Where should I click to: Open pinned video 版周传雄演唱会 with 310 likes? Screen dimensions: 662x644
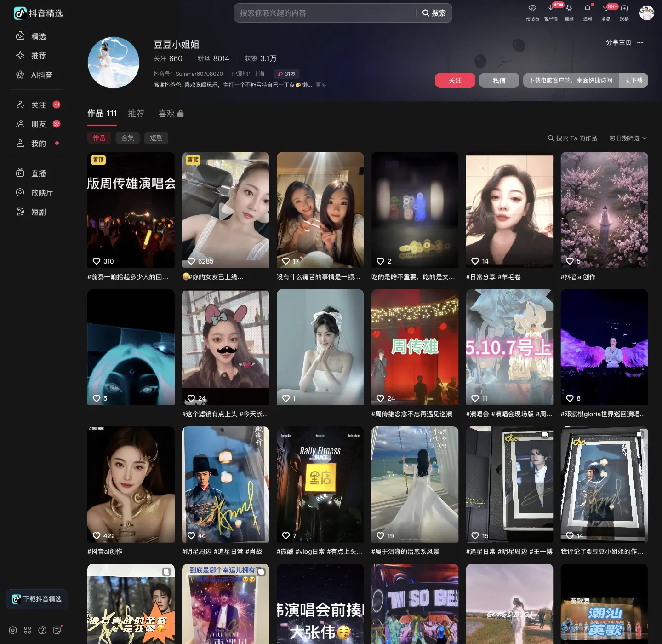coord(131,210)
